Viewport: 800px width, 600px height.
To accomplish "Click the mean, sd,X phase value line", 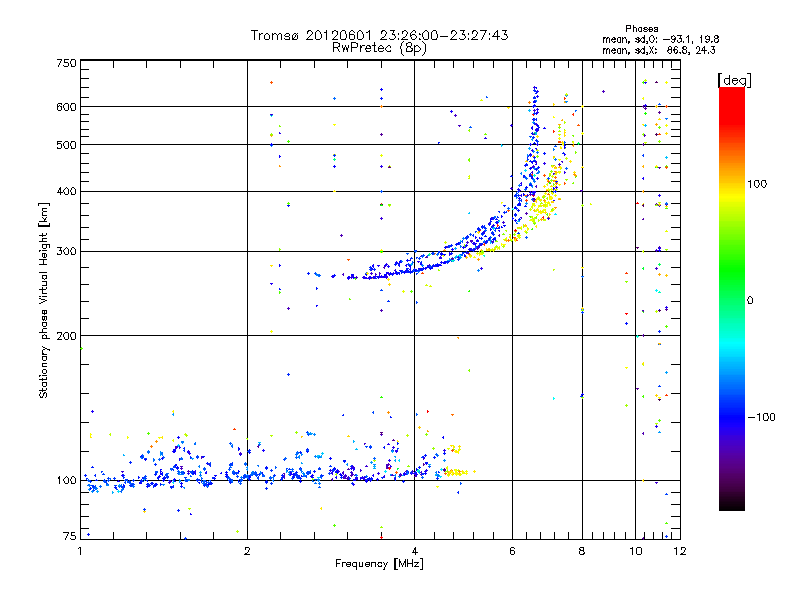I will (x=659, y=50).
